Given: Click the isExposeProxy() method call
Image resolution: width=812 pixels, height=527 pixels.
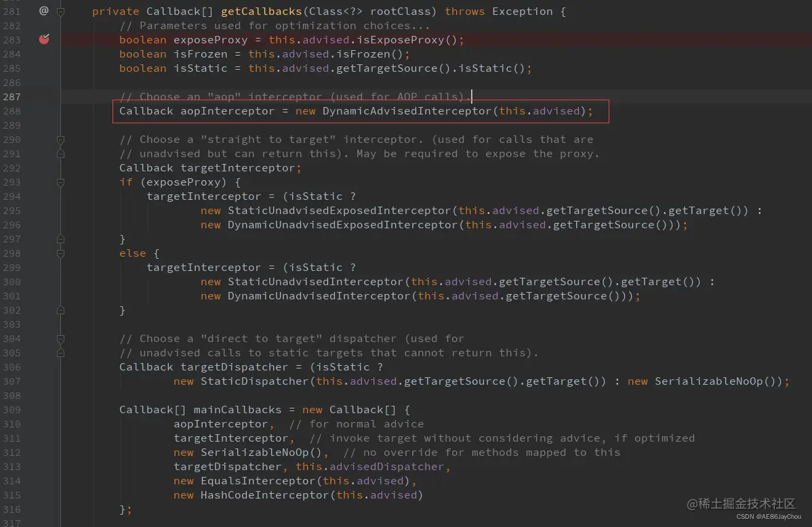Looking at the screenshot, I should click(x=407, y=40).
